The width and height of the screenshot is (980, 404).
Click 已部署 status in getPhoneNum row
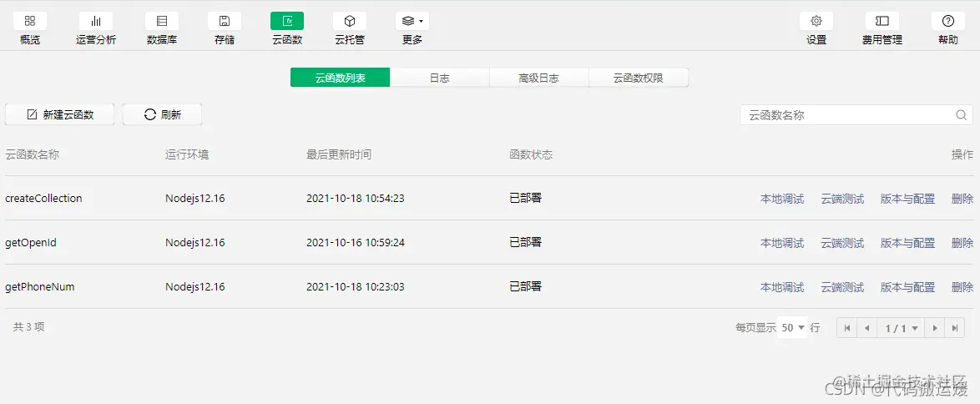526,286
